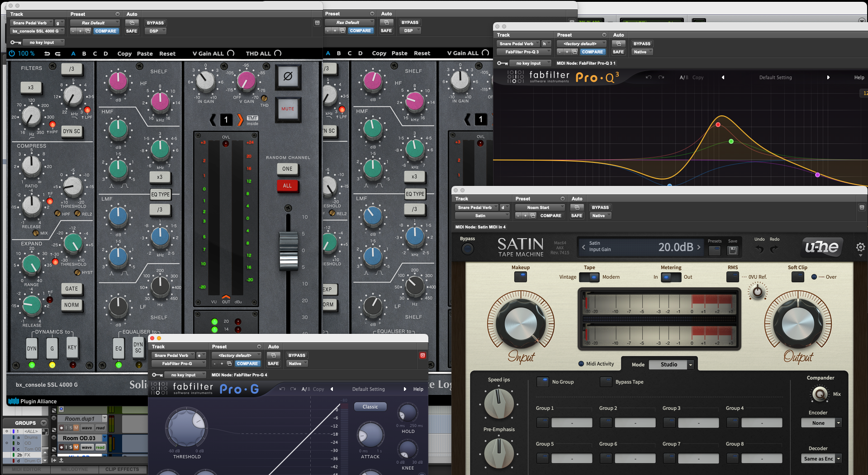Go to next preset in Pro-G

(405, 389)
